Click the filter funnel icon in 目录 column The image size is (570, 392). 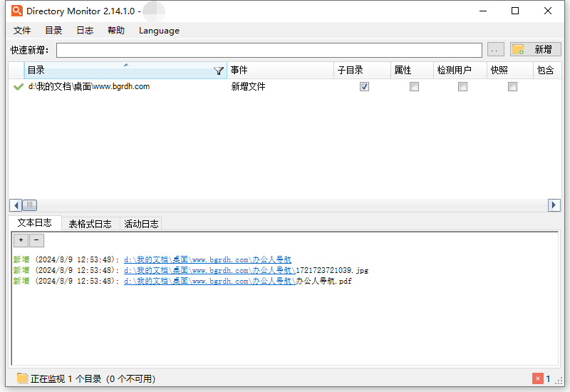coord(219,71)
